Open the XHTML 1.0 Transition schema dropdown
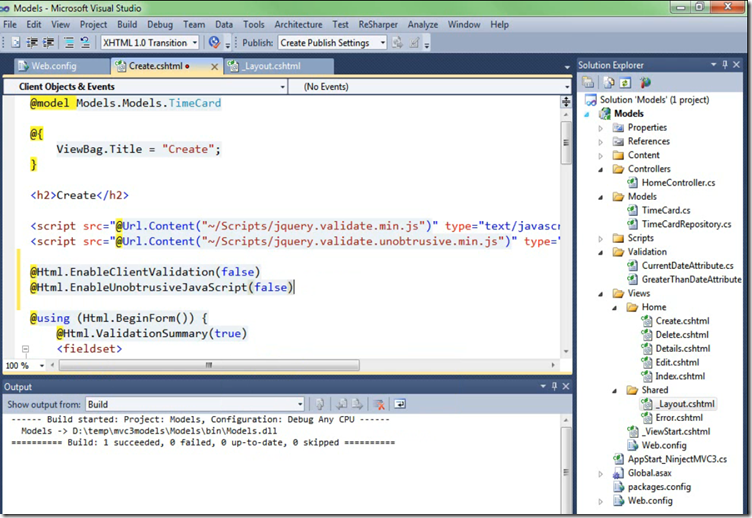Screen dimensions: 752x518 195,43
